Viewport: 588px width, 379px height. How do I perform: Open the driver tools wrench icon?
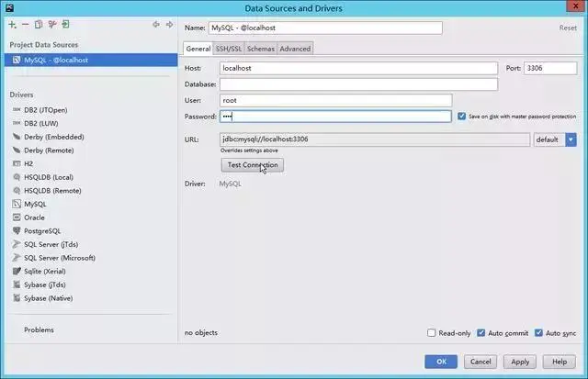point(51,25)
